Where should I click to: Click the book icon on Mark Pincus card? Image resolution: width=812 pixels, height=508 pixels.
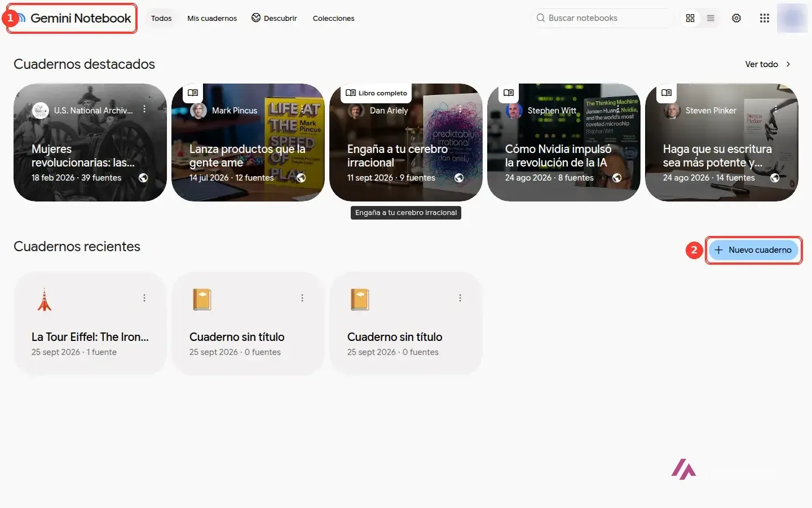193,93
